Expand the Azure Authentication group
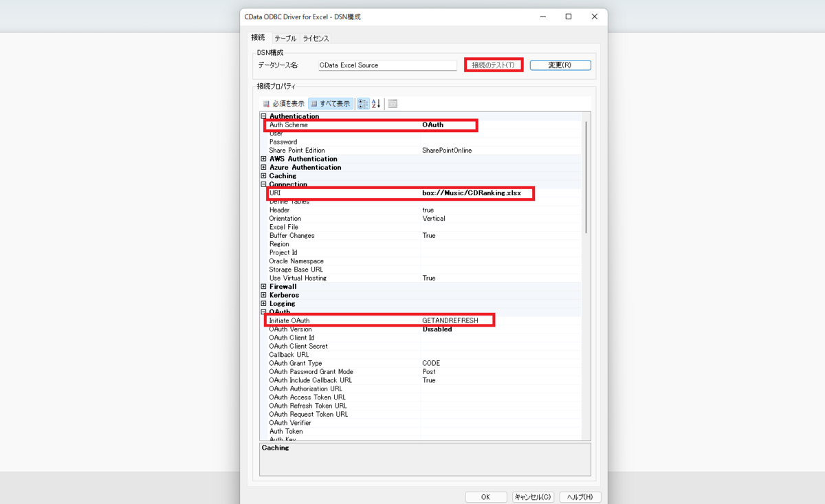Viewport: 825px width, 504px height. [x=263, y=167]
